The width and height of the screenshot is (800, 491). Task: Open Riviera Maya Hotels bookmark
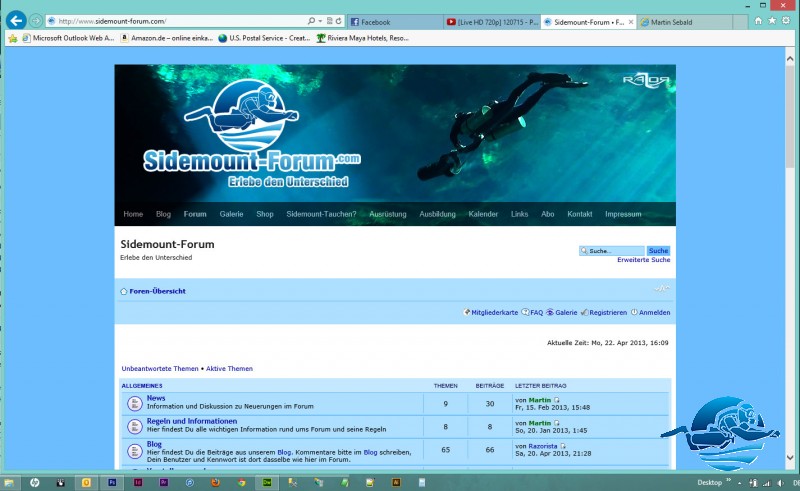pos(362,38)
